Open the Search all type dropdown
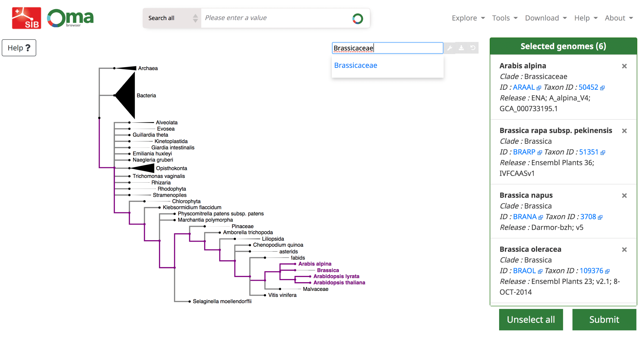 (172, 18)
